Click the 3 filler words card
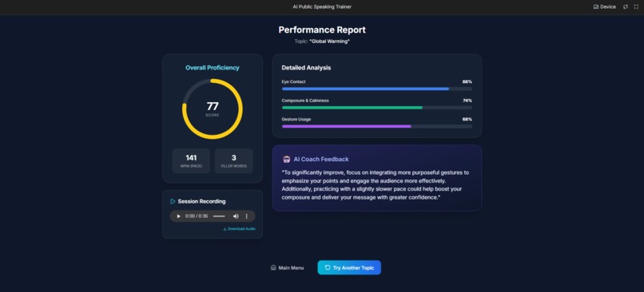This screenshot has width=644, height=292. point(233,161)
